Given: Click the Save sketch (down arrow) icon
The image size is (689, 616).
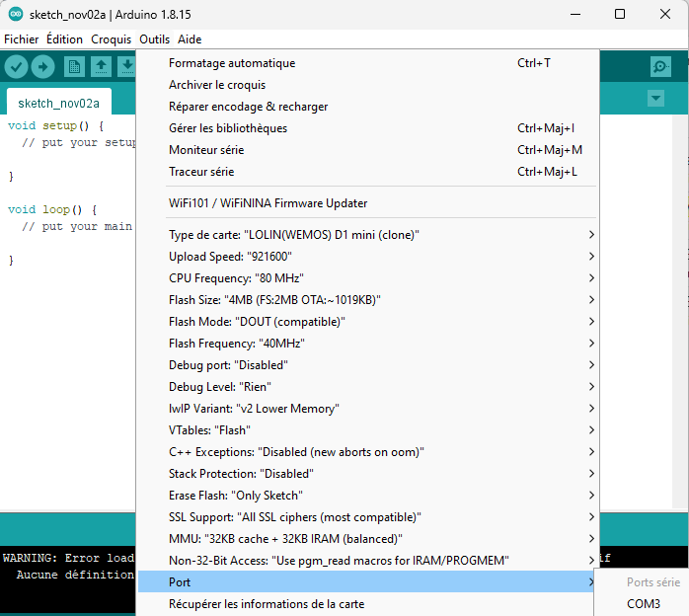Looking at the screenshot, I should (127, 67).
